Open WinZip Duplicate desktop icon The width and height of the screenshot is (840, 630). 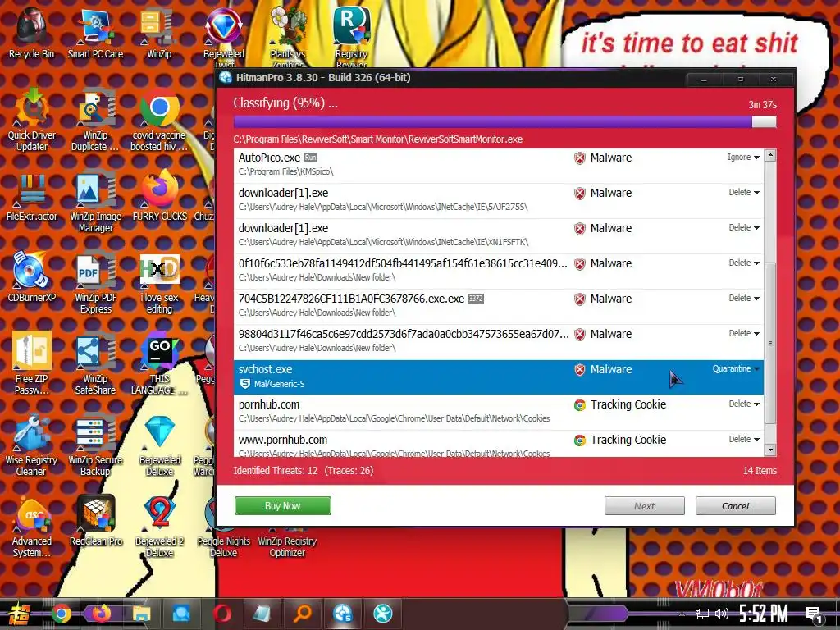[x=95, y=121]
